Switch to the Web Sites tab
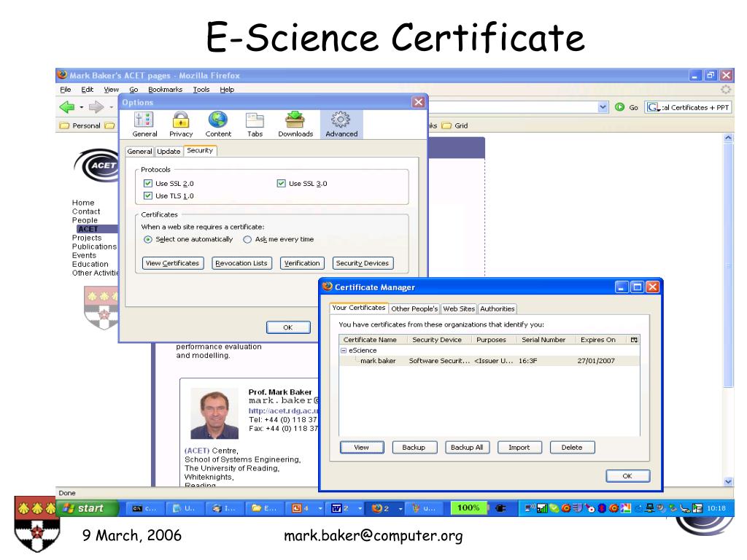This screenshot has height=560, width=747. pyautogui.click(x=459, y=308)
